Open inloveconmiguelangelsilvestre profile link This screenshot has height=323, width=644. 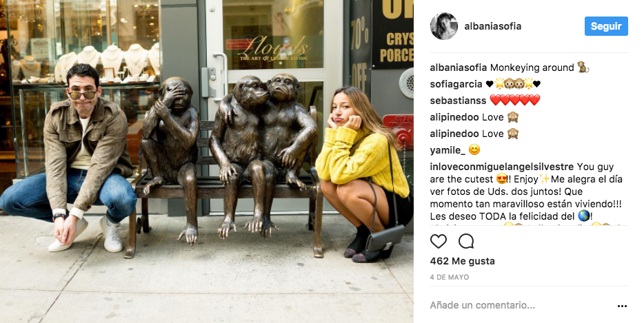[502, 167]
